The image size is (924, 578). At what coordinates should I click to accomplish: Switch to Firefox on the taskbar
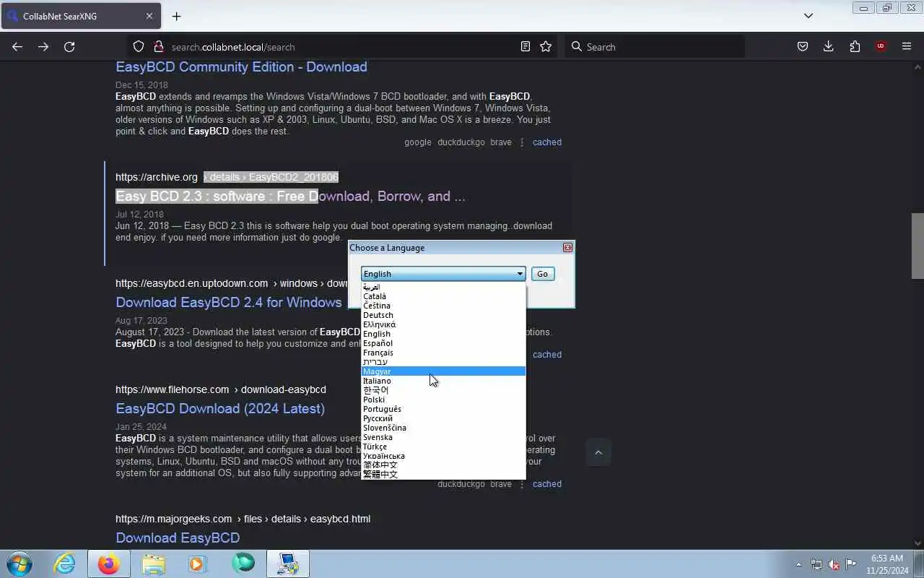click(109, 564)
